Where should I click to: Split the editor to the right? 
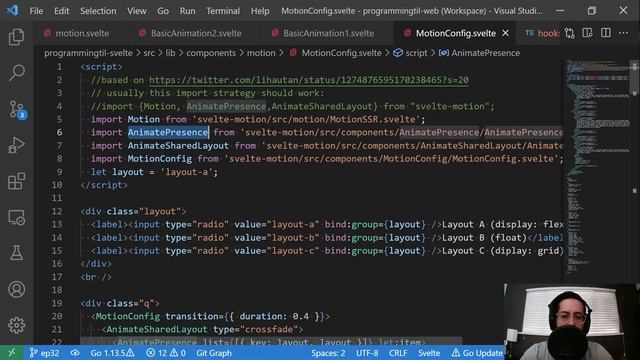[606, 33]
